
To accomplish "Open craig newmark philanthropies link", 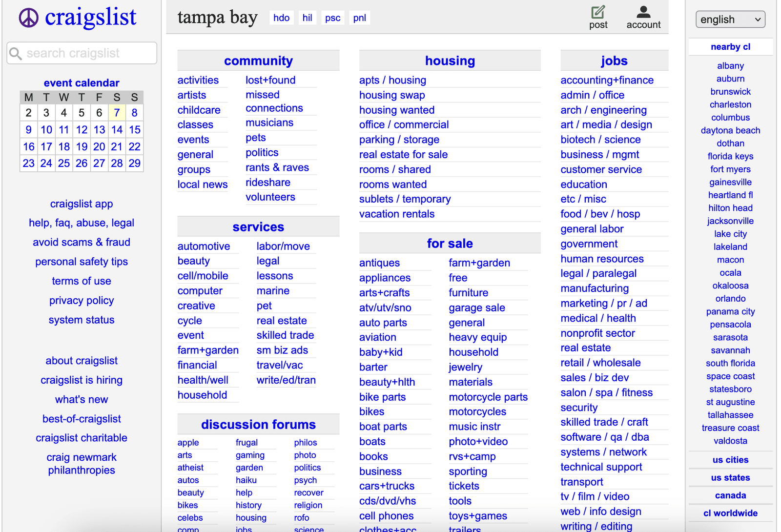I will 82,464.
